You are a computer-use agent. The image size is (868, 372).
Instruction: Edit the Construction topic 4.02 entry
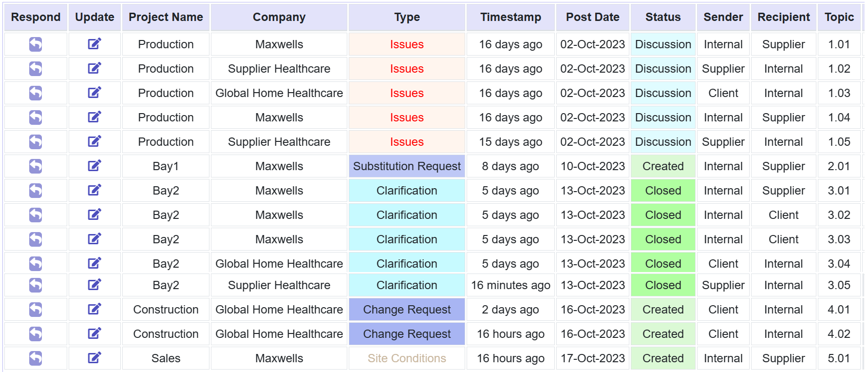click(94, 333)
